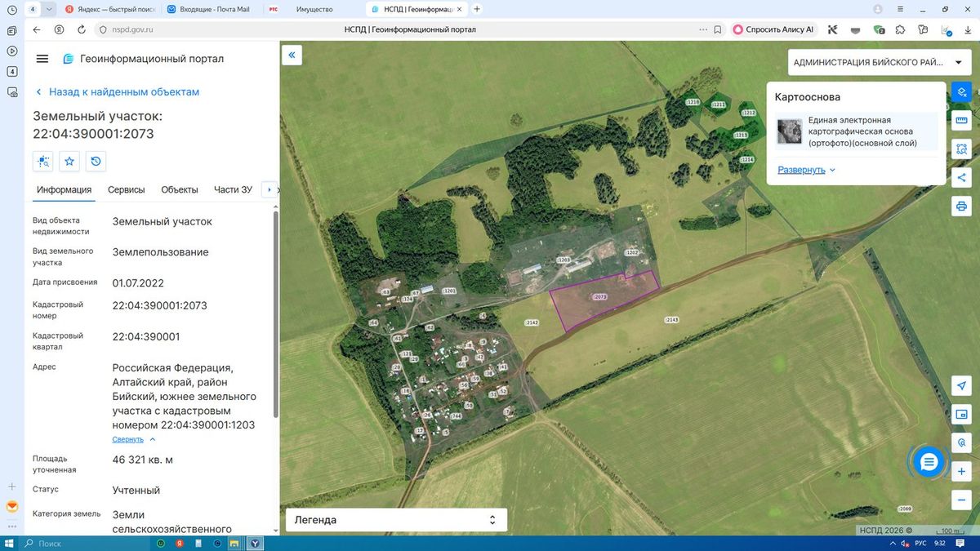The height and width of the screenshot is (551, 980).
Task: Print the map with the printer icon
Action: [962, 206]
